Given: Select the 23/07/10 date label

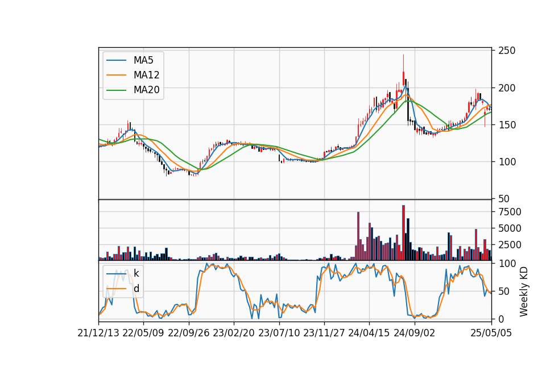Looking at the screenshot, I should pyautogui.click(x=279, y=333).
